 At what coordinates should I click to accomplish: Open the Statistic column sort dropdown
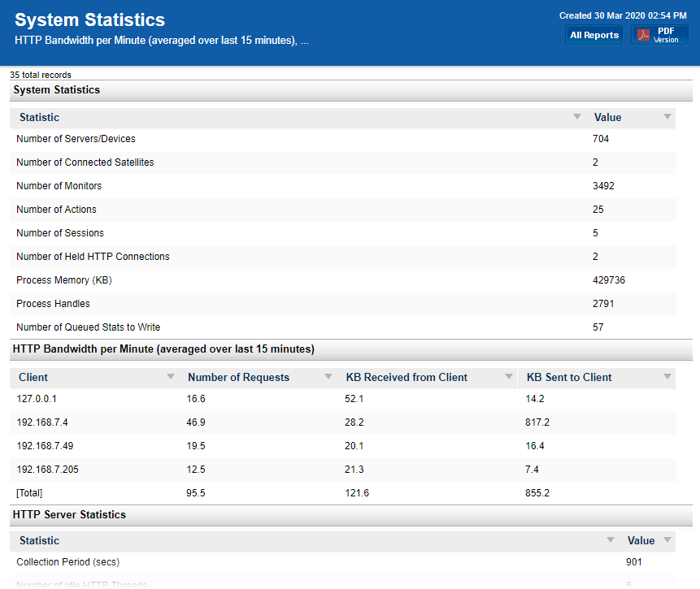point(577,117)
